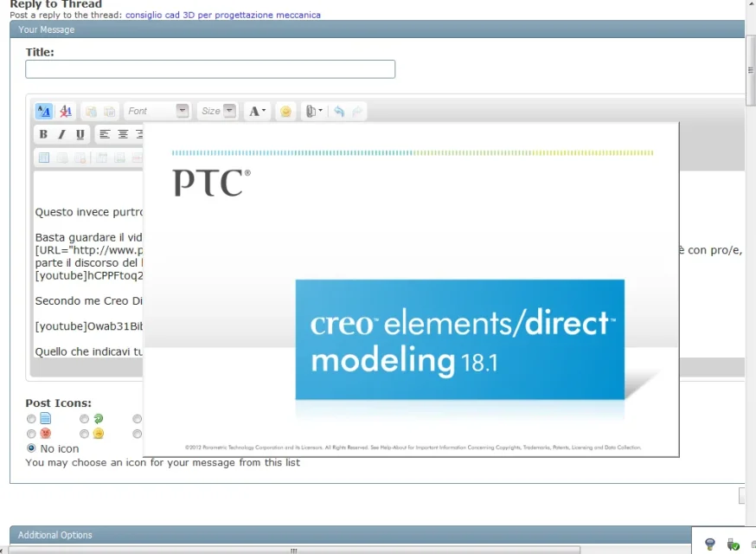Open the Size dropdown
This screenshot has width=756, height=554.
[x=217, y=111]
